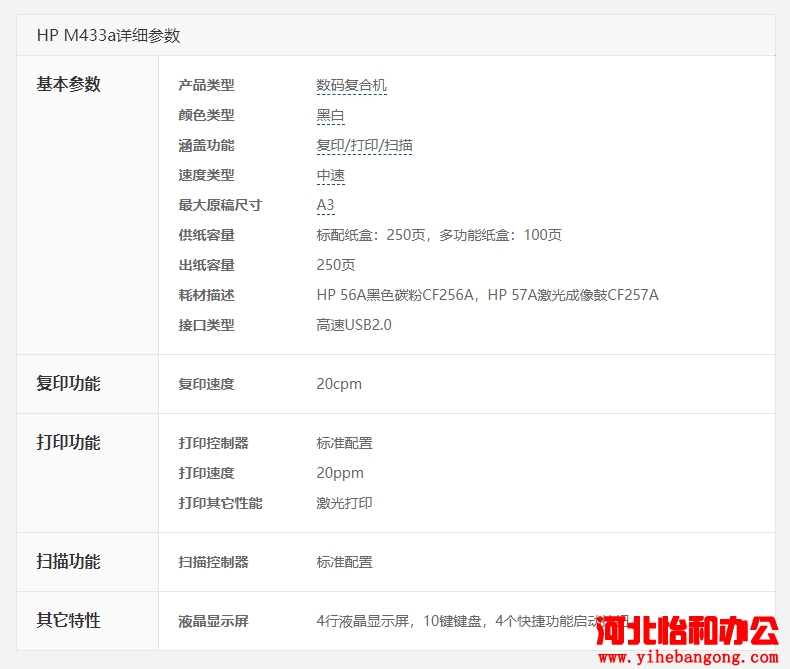Select the 涵盖功能 label
This screenshot has height=669, width=790.
point(207,145)
